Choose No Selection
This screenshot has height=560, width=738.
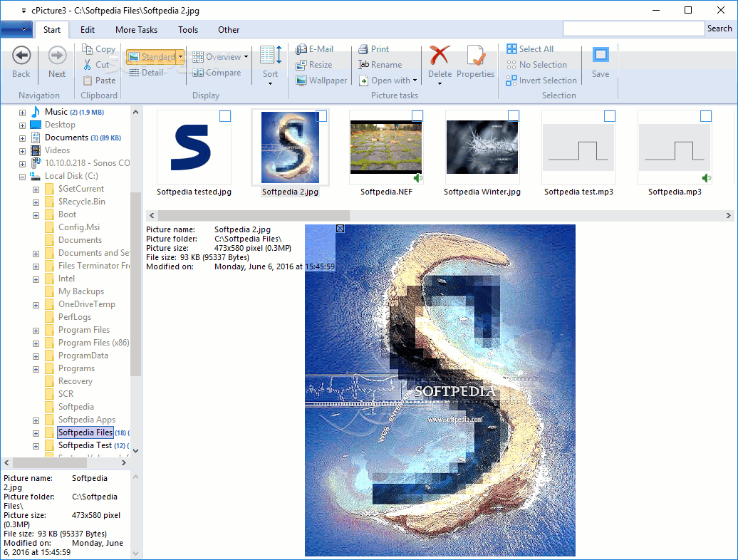tap(536, 64)
